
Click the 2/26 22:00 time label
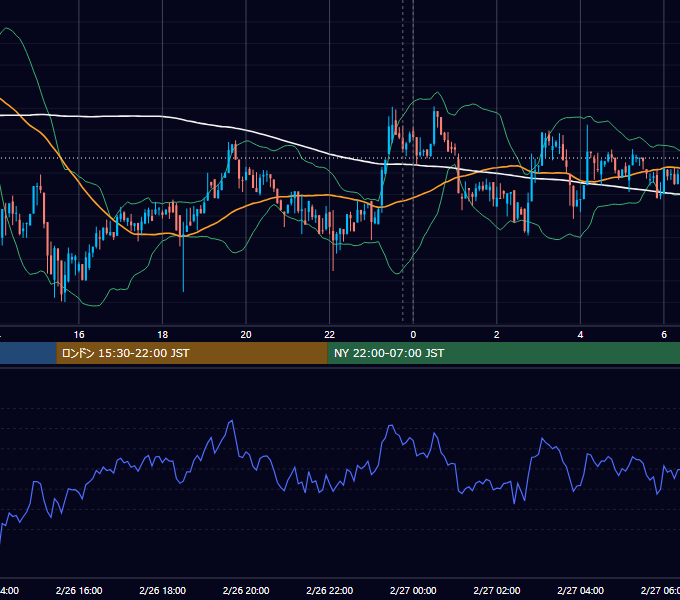(330, 590)
